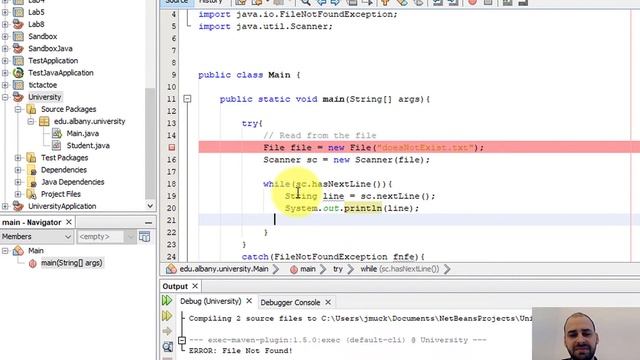Collapse the University project node

pos(5,97)
